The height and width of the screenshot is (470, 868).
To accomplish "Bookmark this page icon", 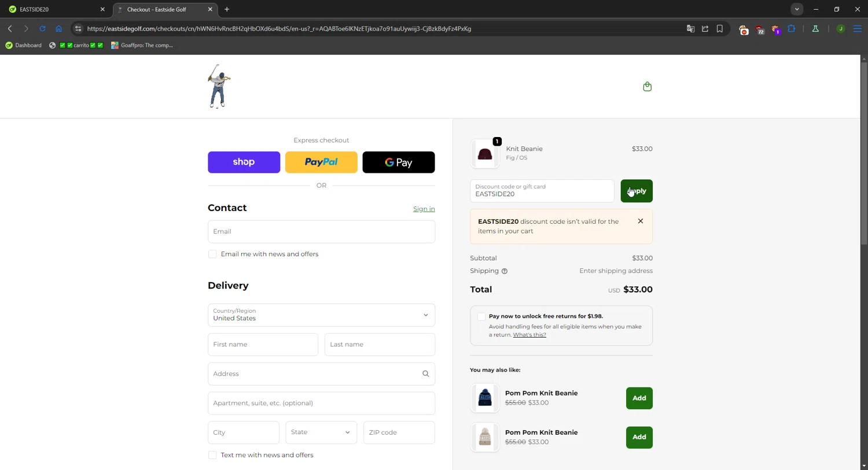I will coord(720,28).
